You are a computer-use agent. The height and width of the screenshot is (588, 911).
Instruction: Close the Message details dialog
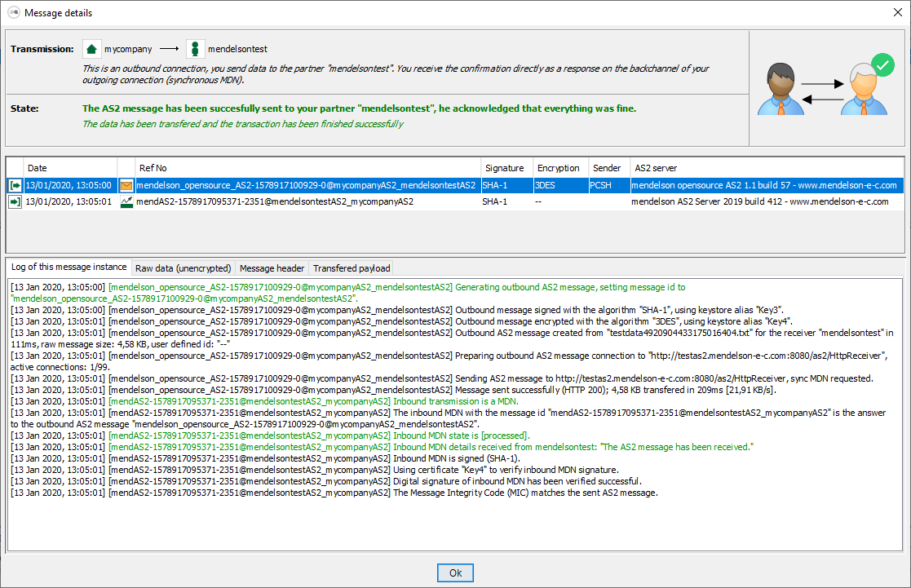tap(898, 12)
